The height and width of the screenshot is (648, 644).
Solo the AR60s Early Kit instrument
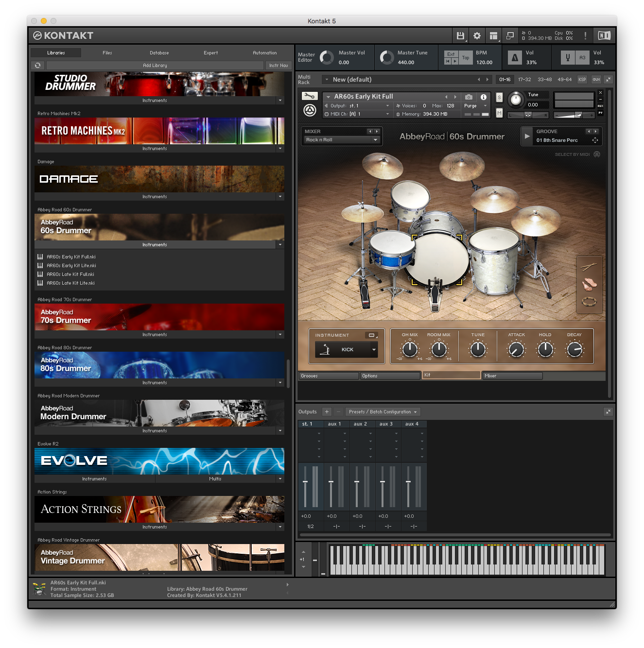coord(499,98)
